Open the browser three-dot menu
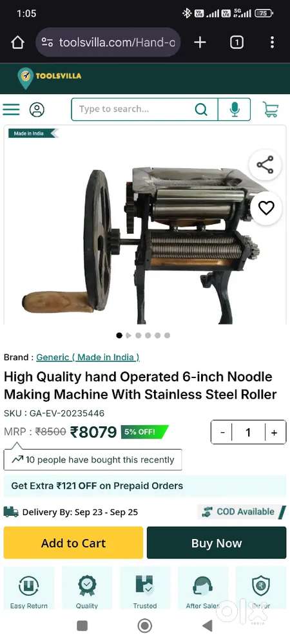The height and width of the screenshot is (644, 290). coord(272,43)
